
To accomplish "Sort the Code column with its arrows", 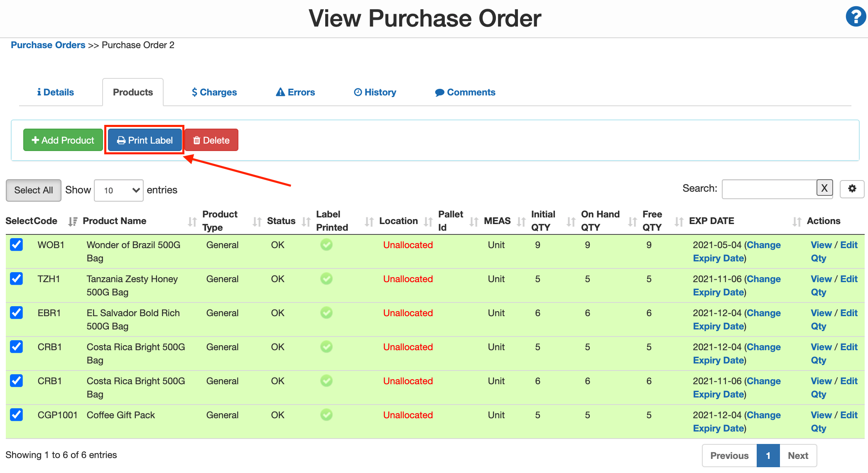I will [x=73, y=221].
